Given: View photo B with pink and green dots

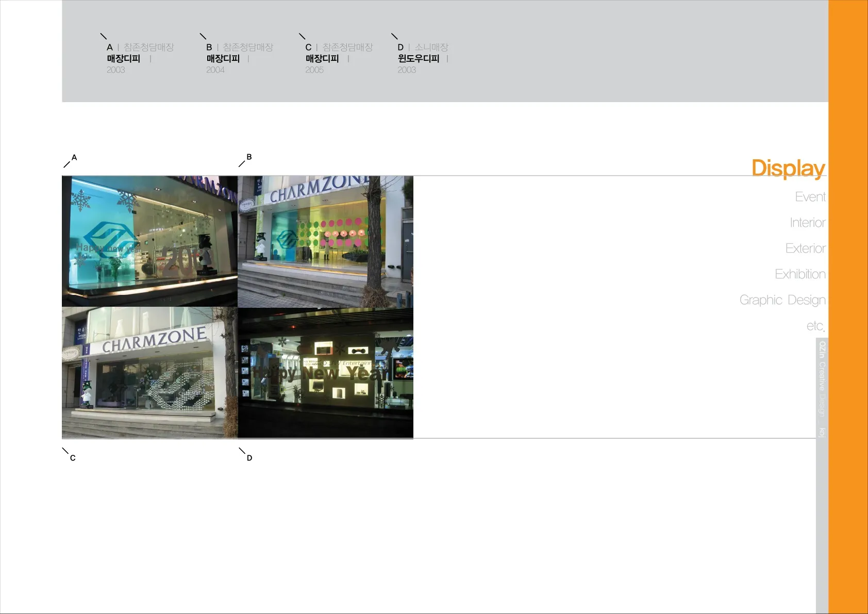Looking at the screenshot, I should [325, 241].
